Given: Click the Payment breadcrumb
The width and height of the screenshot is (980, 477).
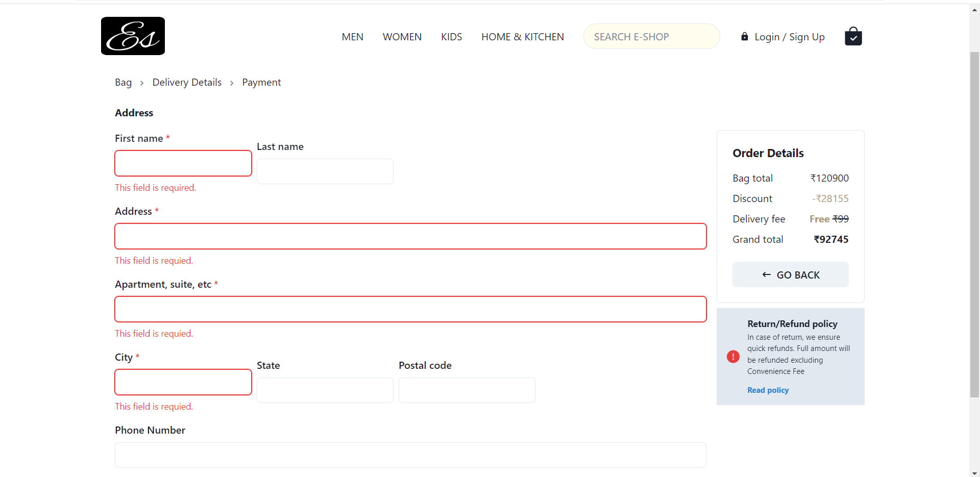Looking at the screenshot, I should coord(261,82).
